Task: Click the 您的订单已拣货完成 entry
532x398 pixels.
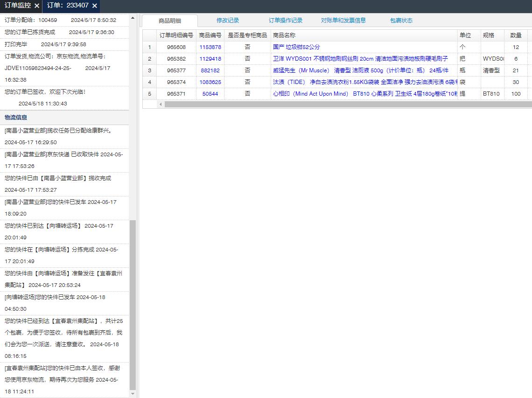Action: 64,32
